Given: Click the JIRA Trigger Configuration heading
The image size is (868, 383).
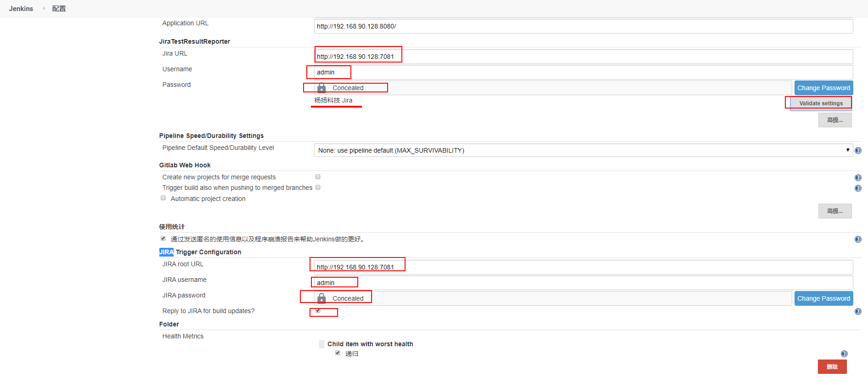Looking at the screenshot, I should click(x=200, y=252).
